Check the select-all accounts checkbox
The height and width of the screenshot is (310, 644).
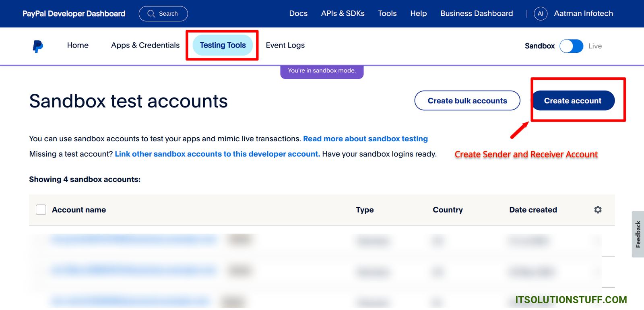pos(41,210)
